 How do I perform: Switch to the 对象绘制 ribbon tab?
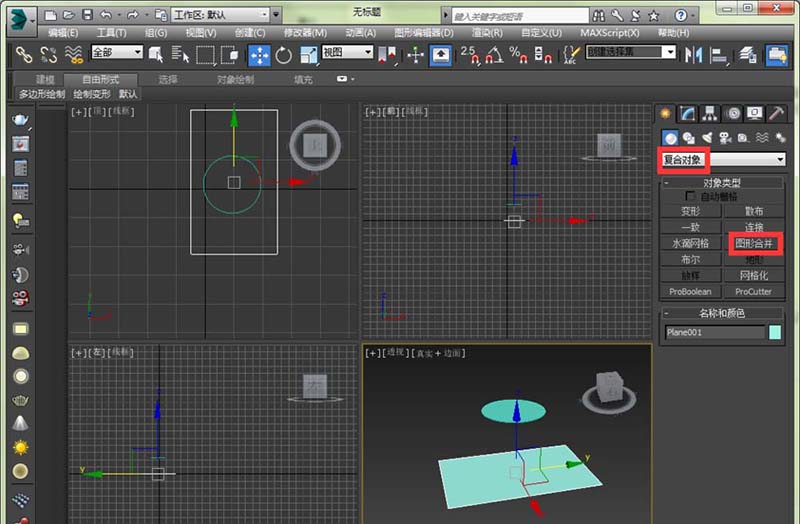(235, 79)
